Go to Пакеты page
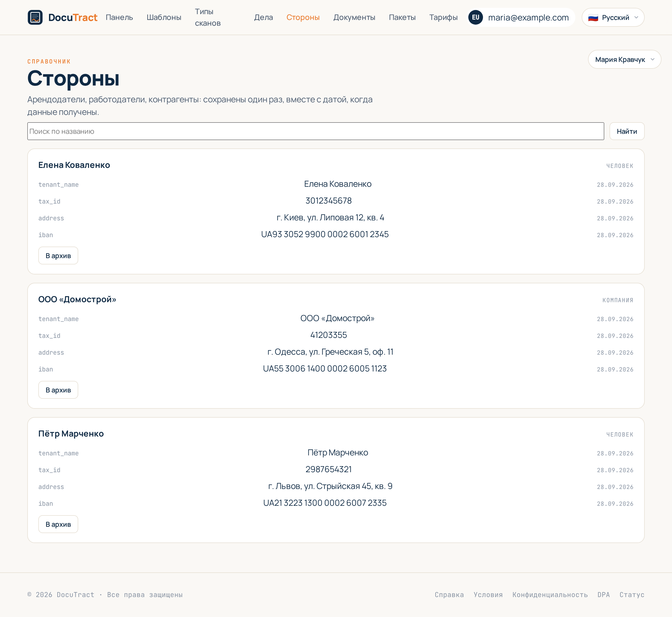This screenshot has width=672, height=617. 402,17
